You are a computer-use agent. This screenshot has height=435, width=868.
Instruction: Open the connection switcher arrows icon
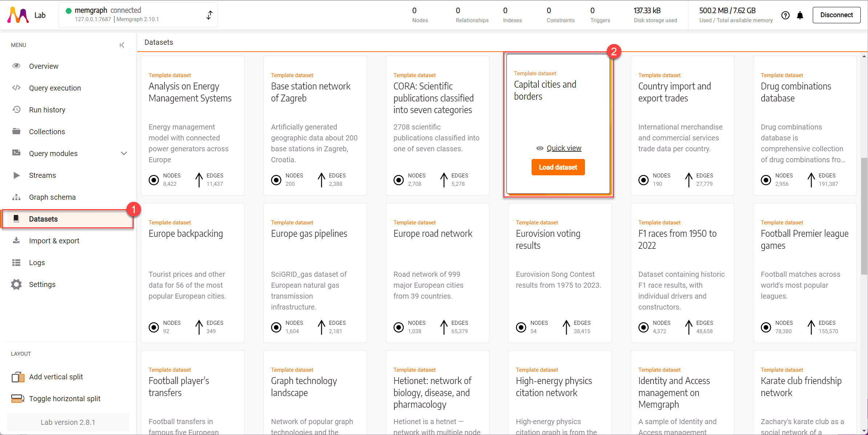pyautogui.click(x=209, y=15)
